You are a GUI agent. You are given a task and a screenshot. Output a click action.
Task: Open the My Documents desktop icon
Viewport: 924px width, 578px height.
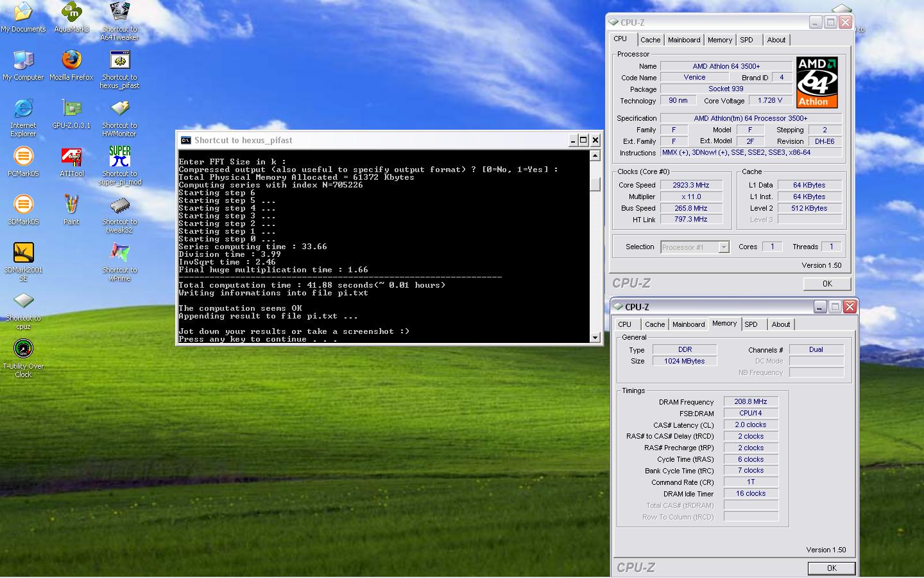(23, 17)
